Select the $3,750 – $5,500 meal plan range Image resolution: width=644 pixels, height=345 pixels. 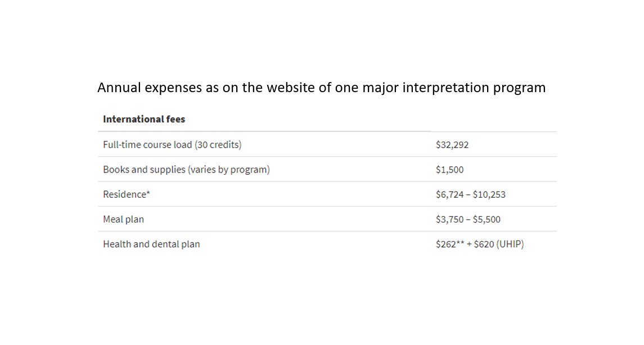(x=468, y=220)
